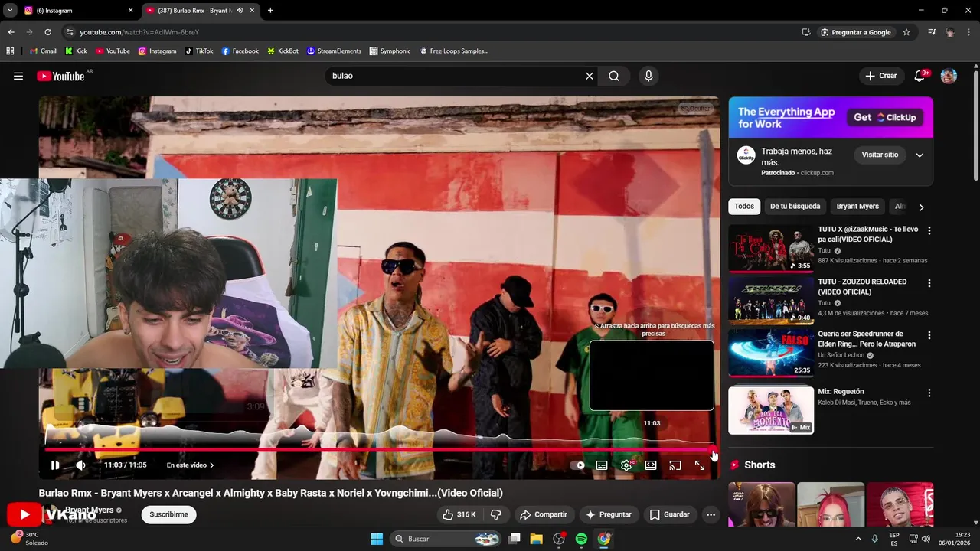Open the media control icon in Chrome toolbar

932,32
